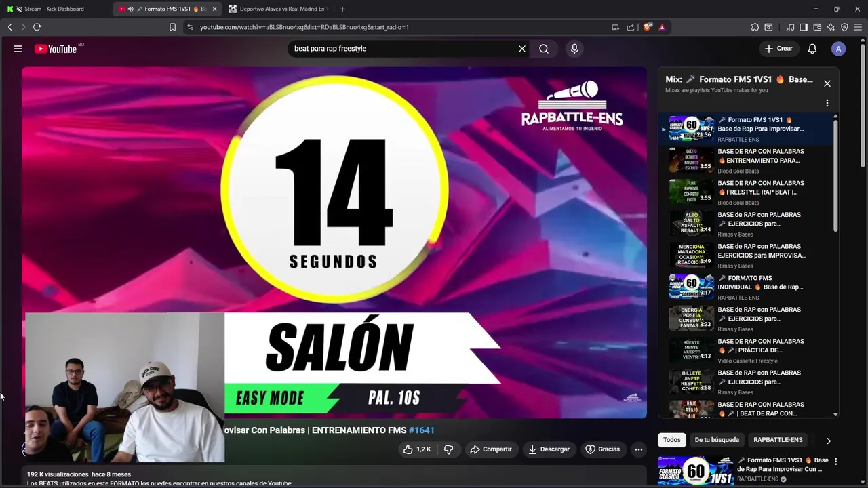868x488 pixels.
Task: Dislike the video with thumbs down
Action: point(448,449)
